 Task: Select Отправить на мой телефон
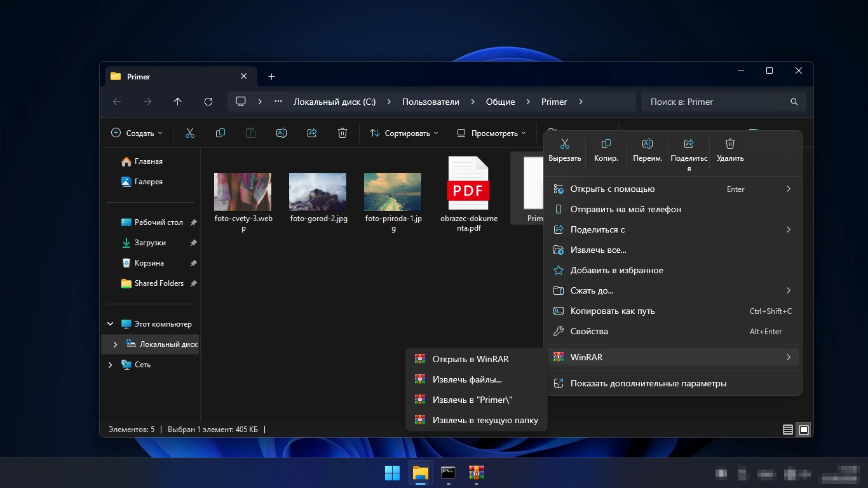(673, 209)
